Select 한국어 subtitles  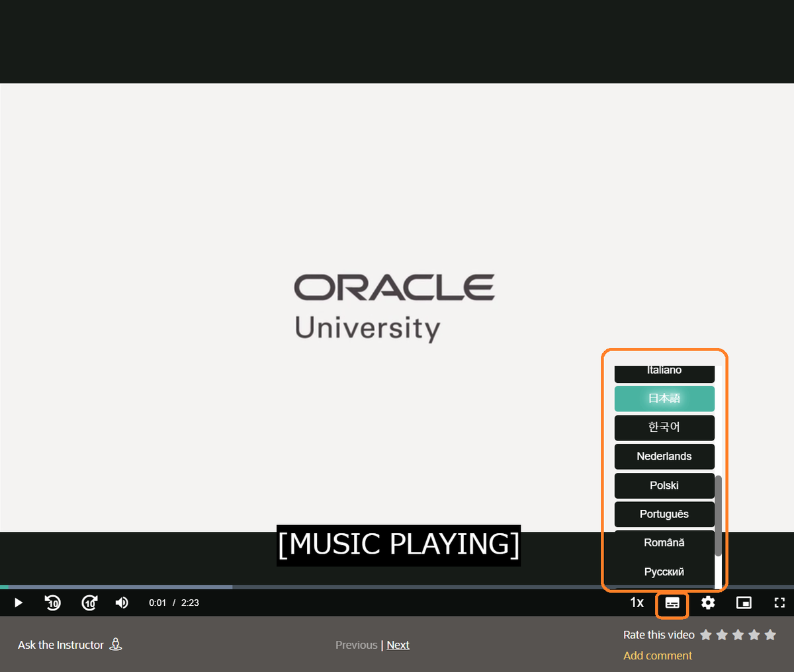(664, 427)
